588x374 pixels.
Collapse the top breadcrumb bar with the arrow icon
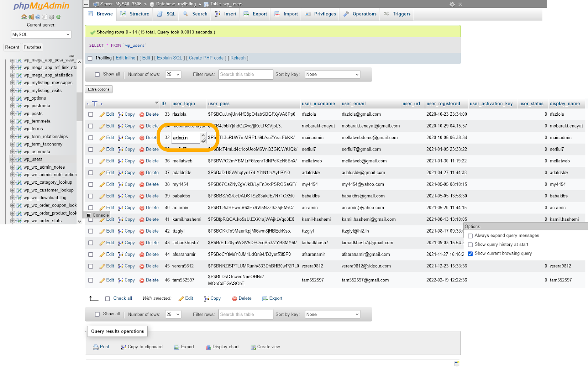click(460, 4)
